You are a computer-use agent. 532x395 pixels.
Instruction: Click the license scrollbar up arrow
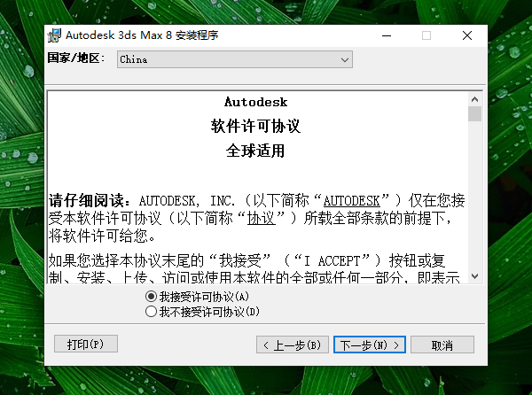pyautogui.click(x=474, y=99)
